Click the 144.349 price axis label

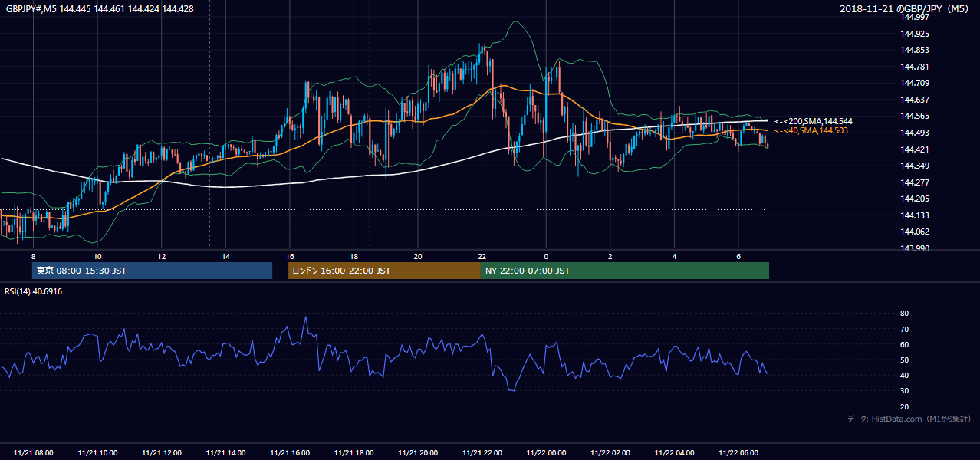click(x=915, y=166)
